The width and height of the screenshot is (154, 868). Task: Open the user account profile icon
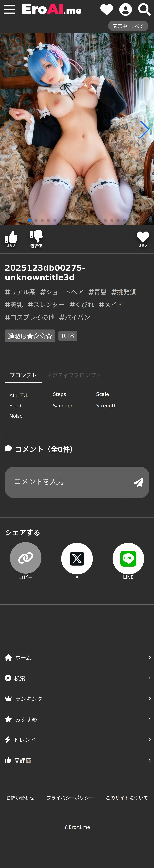tap(125, 9)
